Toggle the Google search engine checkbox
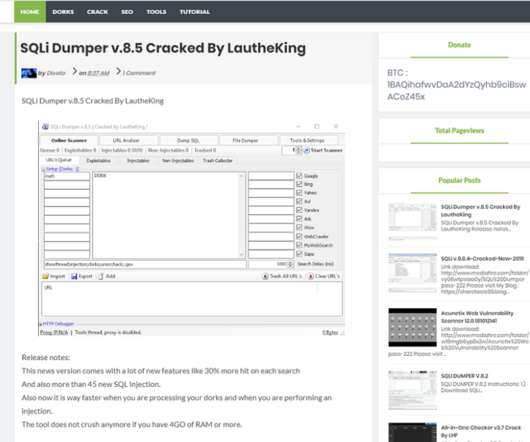The width and height of the screenshot is (530, 442). pos(299,176)
